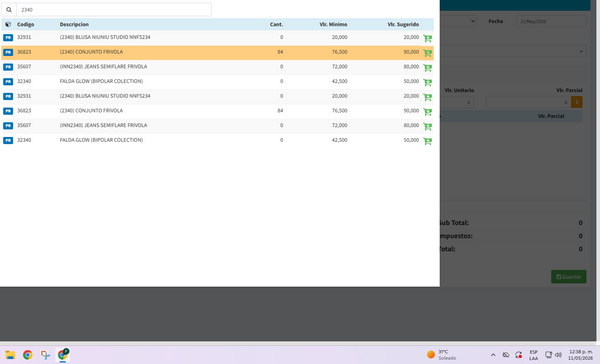
Task: Add first JEANS SEMIFLARE FRIVOLA to cart
Action: coord(427,68)
